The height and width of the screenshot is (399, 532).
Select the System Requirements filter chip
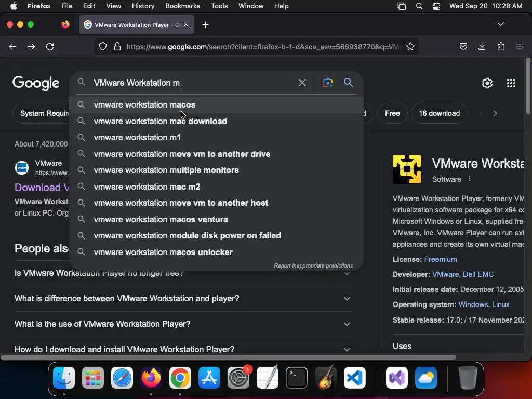coord(41,113)
